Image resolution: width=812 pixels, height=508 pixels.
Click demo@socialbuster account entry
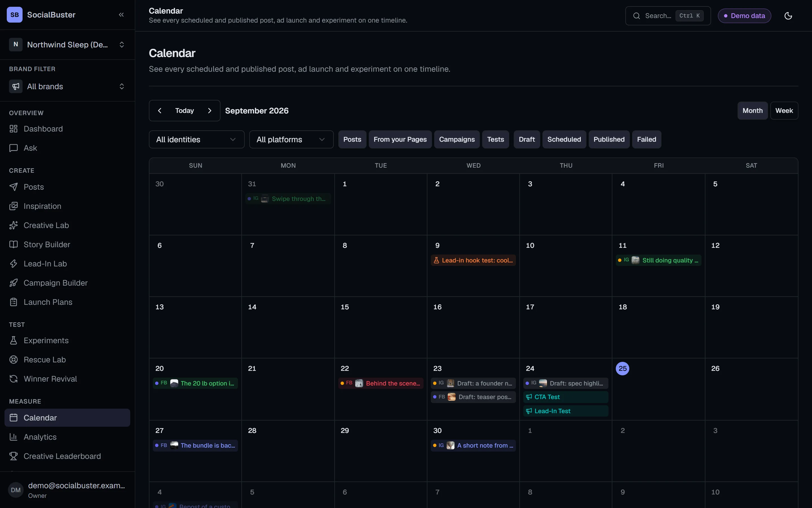tap(67, 490)
